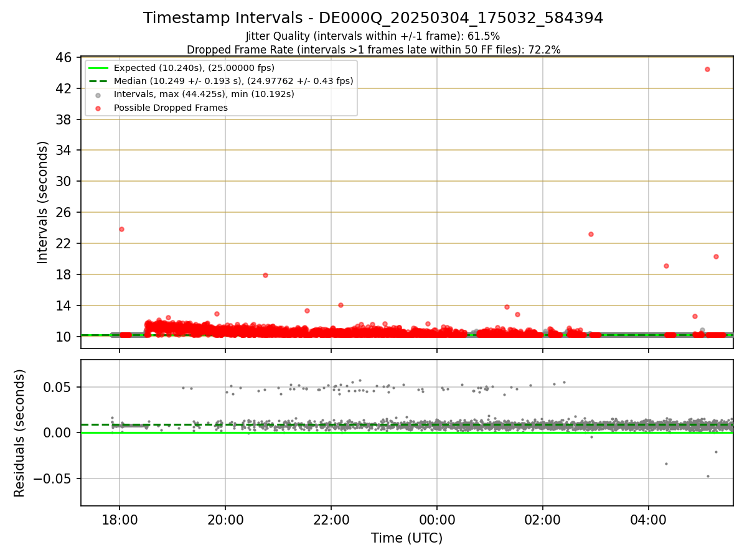The width and height of the screenshot is (747, 560).
Task: Click the 'Residuals (seconds)' y-axis label
Action: (20, 433)
